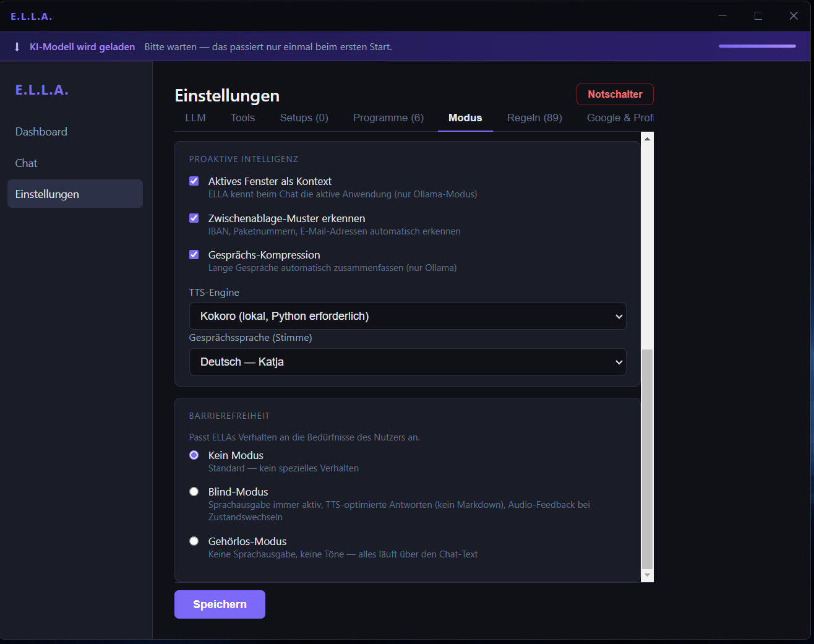
Task: Click the E.L.L.A. sidebar logo
Action: 42,90
